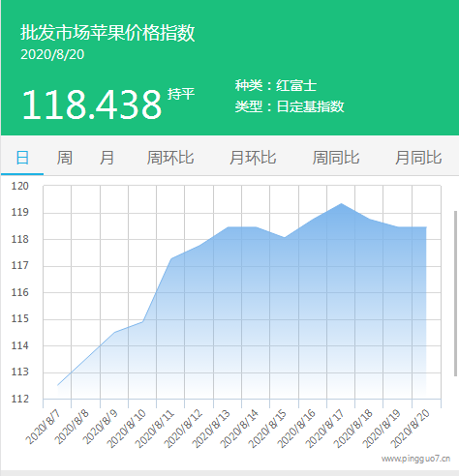The image size is (459, 476).
Task: Click the 120 y-axis label
Action: click(x=20, y=186)
